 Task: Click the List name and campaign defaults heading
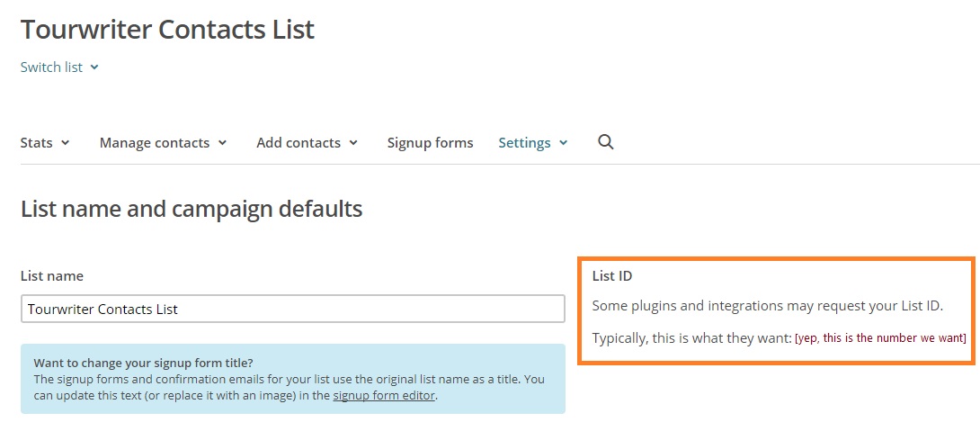point(192,210)
